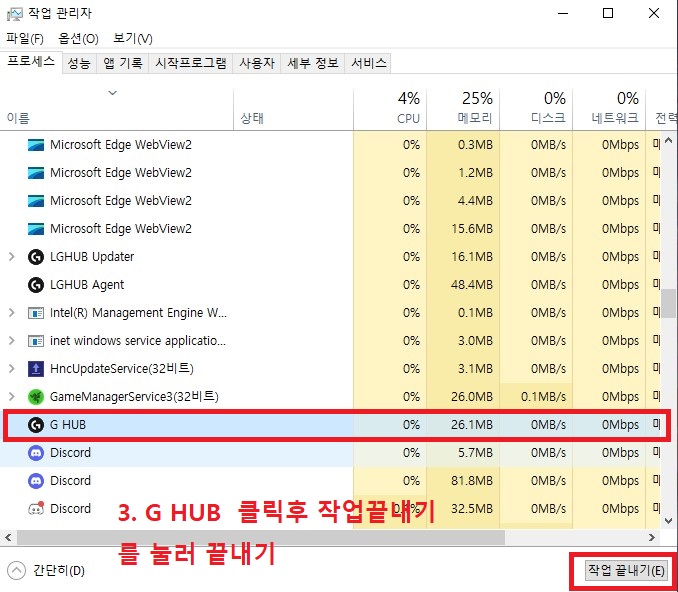Sort by the 이름 column header
678x592 pixels.
tap(117, 109)
